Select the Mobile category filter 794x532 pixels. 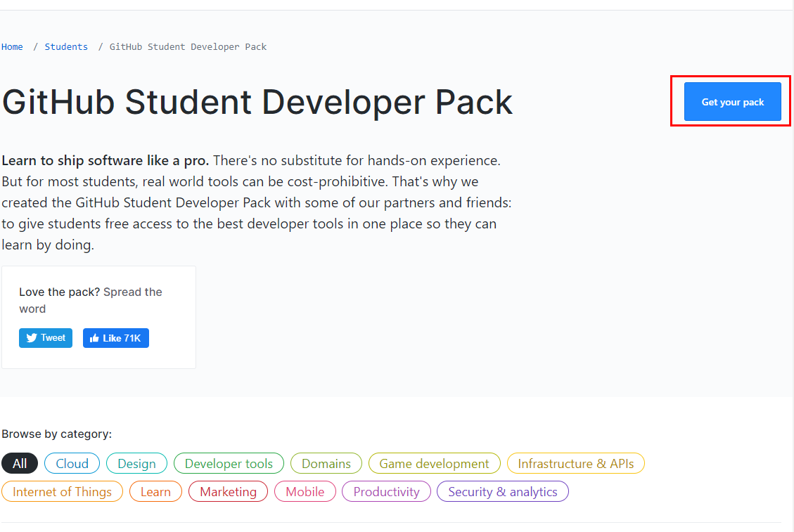tap(305, 491)
